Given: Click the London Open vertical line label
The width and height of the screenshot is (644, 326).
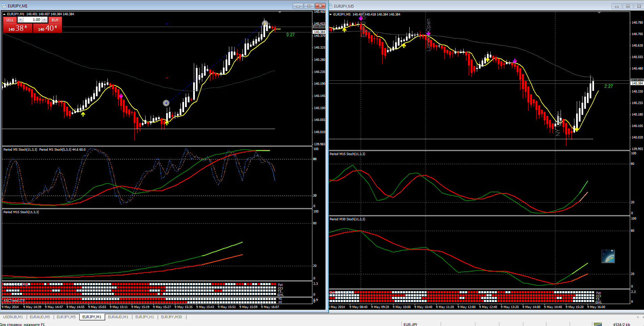Looking at the screenshot, I should pyautogui.click(x=428, y=34).
